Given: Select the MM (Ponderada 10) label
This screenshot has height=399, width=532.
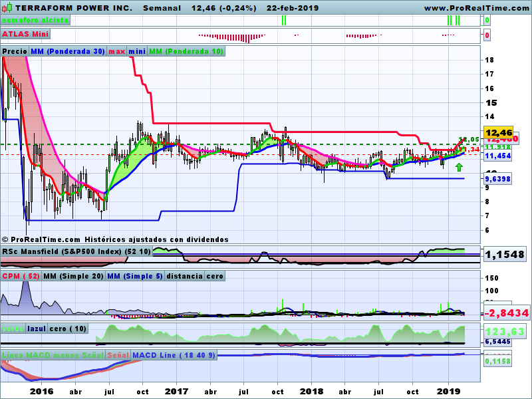Looking at the screenshot, I should click(x=186, y=51).
